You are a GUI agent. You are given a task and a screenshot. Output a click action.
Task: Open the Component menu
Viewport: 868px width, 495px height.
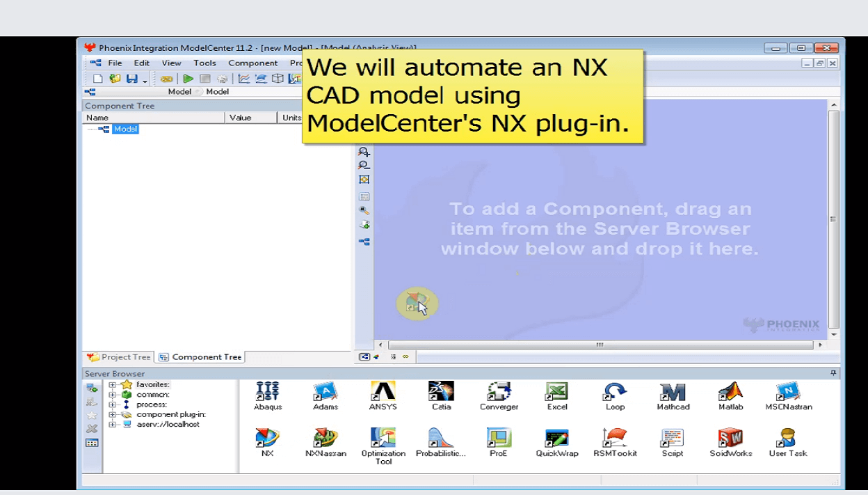[253, 63]
